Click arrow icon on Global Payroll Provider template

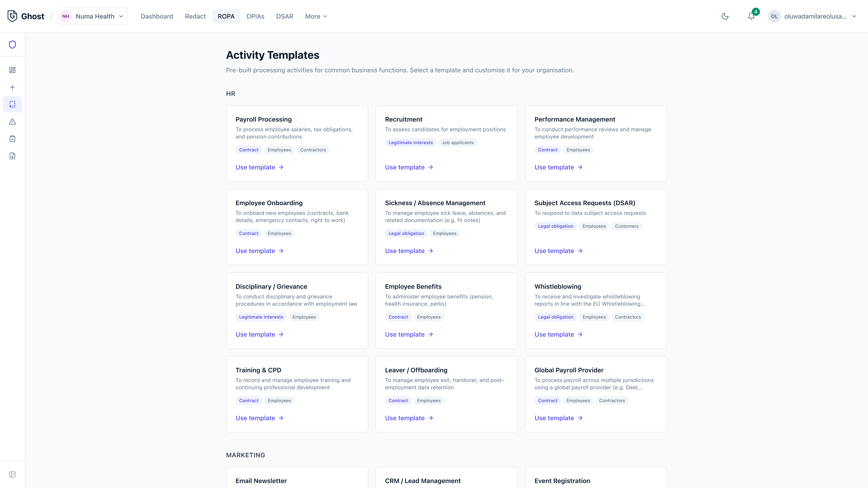click(580, 418)
